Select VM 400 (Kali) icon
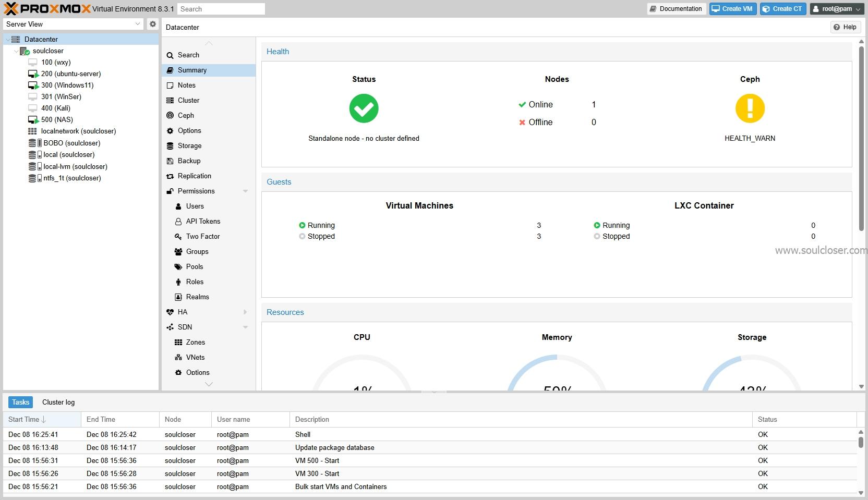Screen dimensions: 868x500 pos(33,108)
